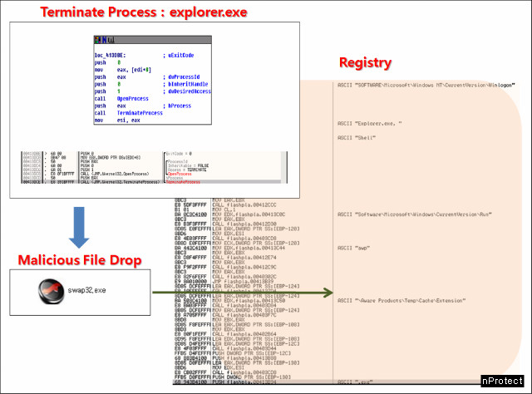Click the 'call OpenProcess' instruction
Image resolution: width=532 pixels, height=394 pixels.
pos(121,99)
